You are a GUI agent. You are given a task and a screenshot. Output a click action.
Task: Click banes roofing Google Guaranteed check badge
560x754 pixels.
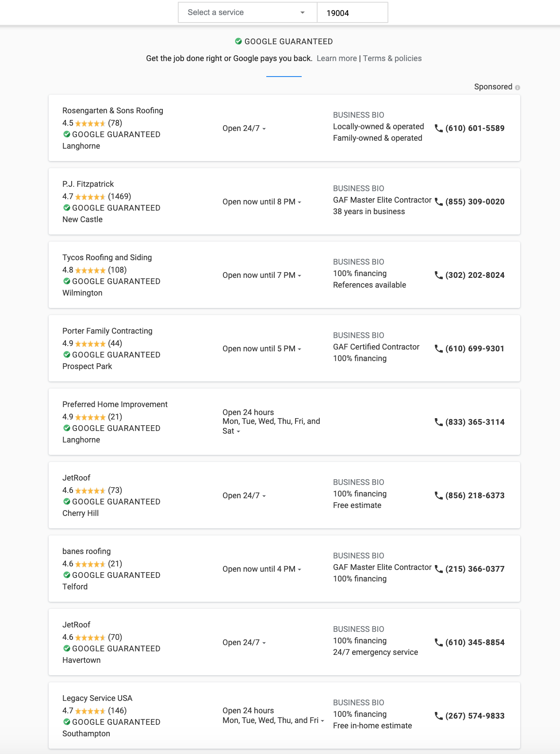[67, 575]
